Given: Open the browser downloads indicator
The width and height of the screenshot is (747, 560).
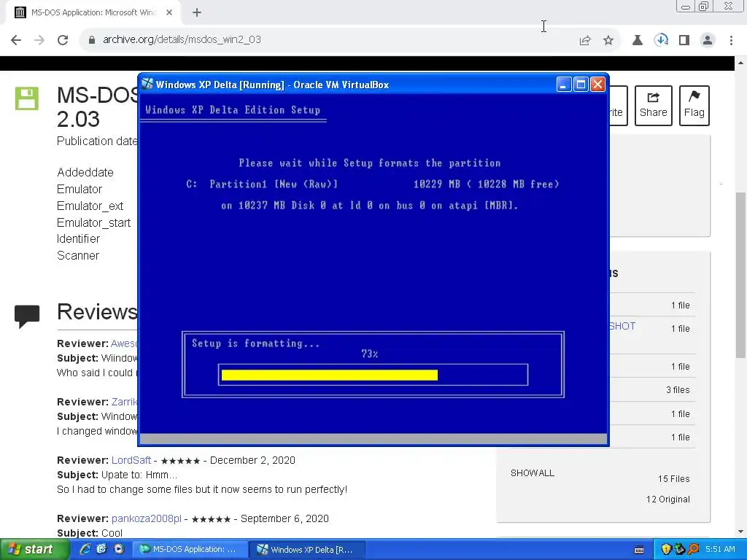Looking at the screenshot, I should (x=661, y=40).
